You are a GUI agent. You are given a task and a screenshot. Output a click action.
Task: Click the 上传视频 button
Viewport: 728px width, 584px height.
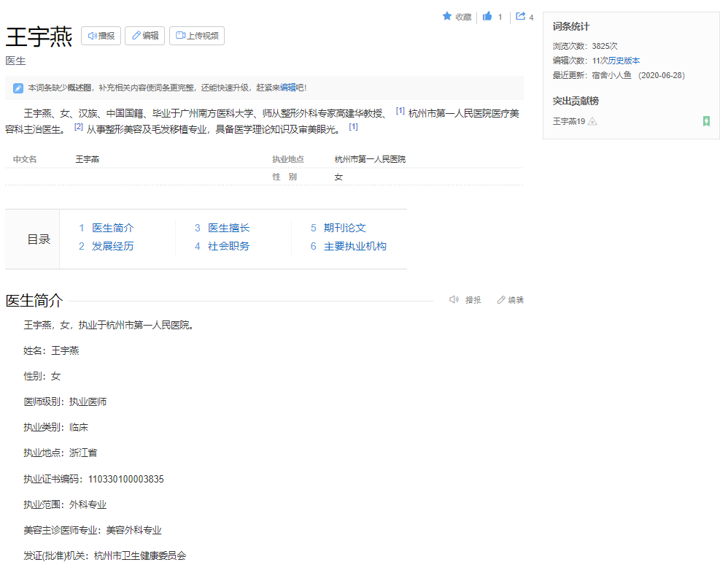tap(197, 36)
